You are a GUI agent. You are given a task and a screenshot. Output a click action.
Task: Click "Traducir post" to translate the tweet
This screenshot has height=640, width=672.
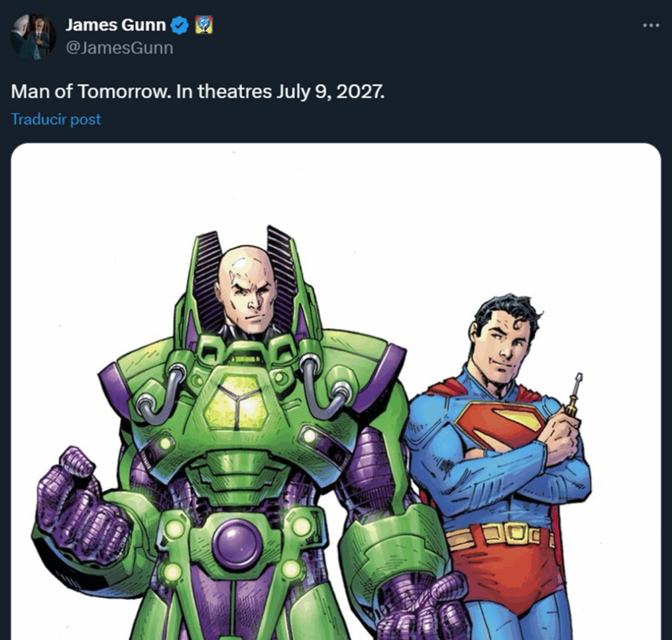click(x=56, y=119)
